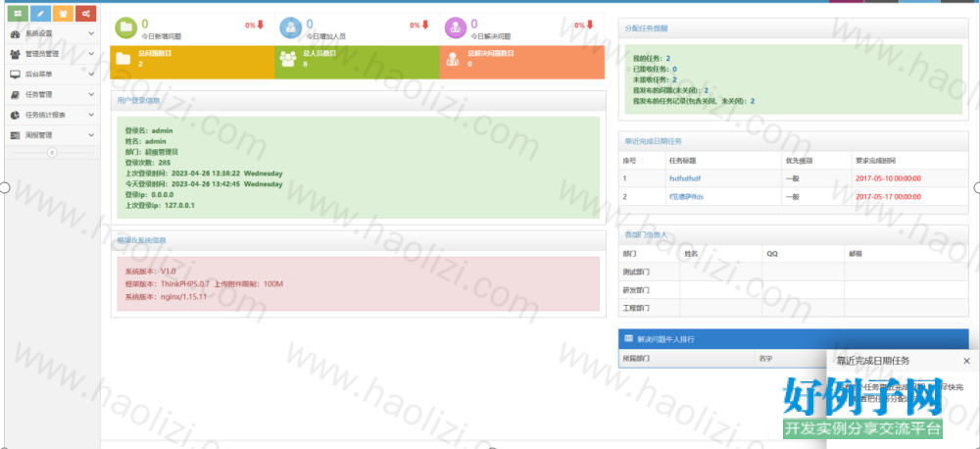
Task: Click the 分配任务提醒 panel header
Action: [794, 28]
